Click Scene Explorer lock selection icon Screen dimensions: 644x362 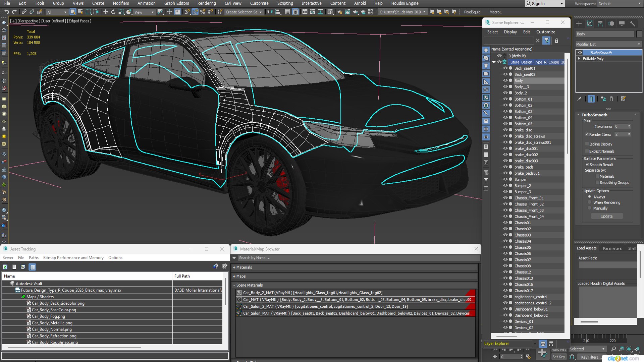[556, 41]
